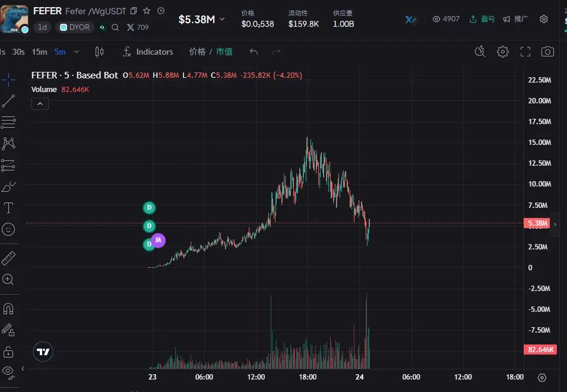Hide all drawings with eye icon

(8, 372)
